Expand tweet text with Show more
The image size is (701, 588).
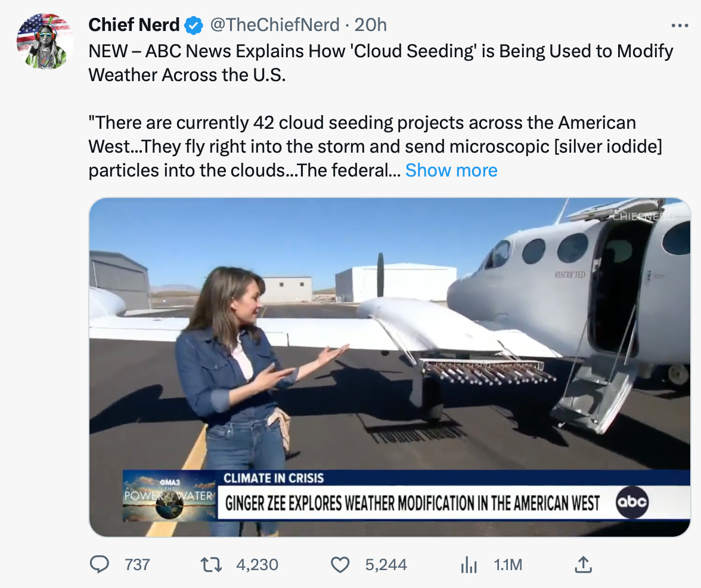pos(451,171)
